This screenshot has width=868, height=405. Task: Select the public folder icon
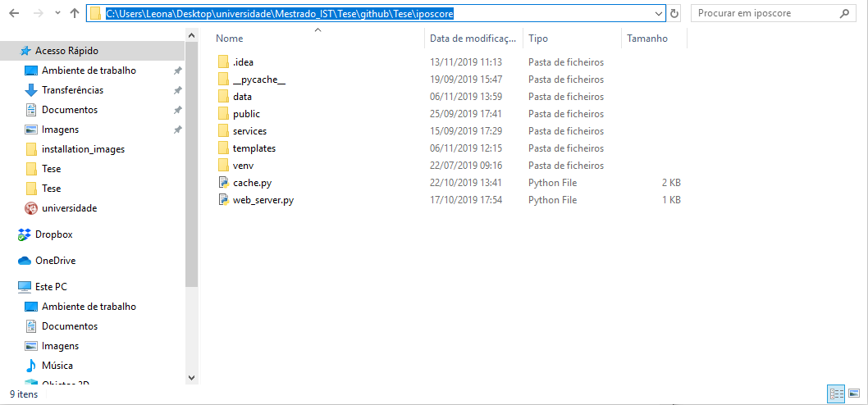pyautogui.click(x=223, y=113)
